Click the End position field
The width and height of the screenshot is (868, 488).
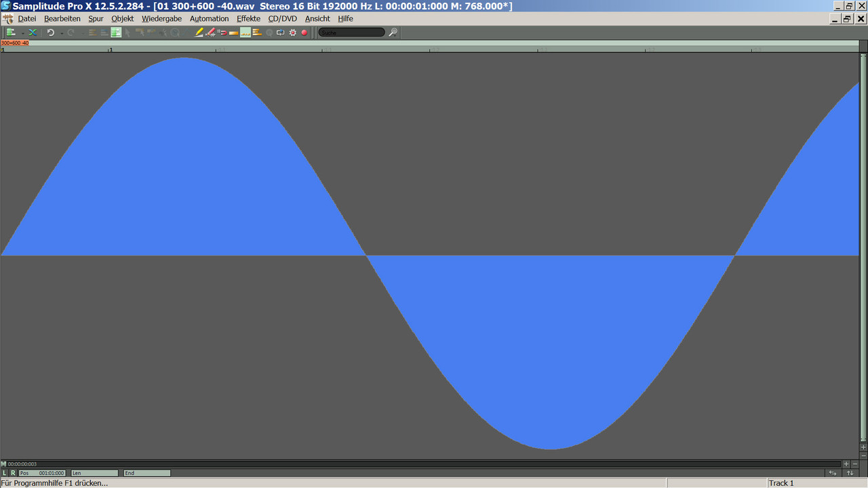pos(147,473)
